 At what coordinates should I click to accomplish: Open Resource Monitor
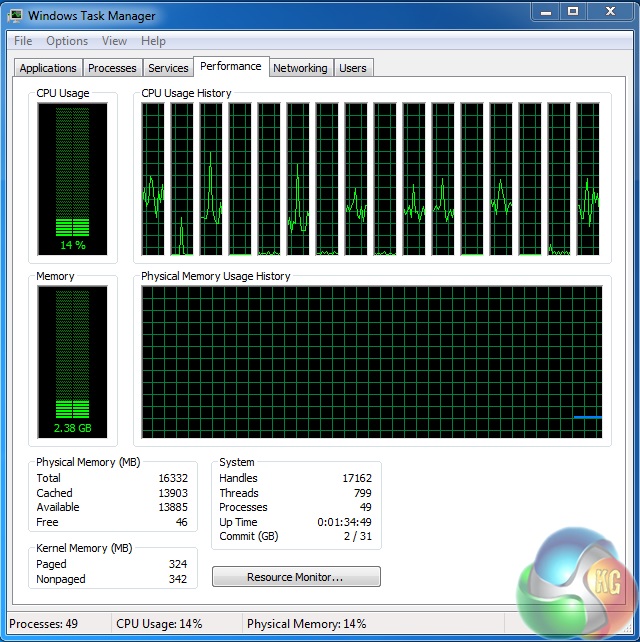coord(296,577)
